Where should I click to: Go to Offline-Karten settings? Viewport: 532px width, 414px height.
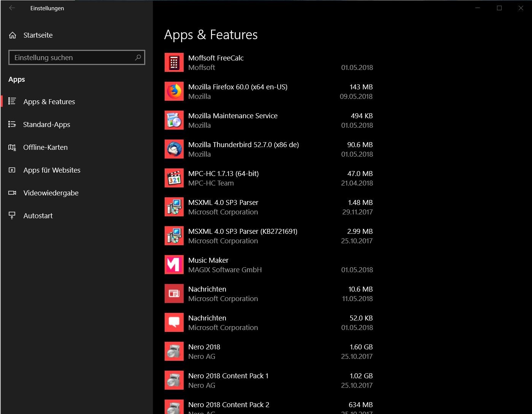pos(45,148)
